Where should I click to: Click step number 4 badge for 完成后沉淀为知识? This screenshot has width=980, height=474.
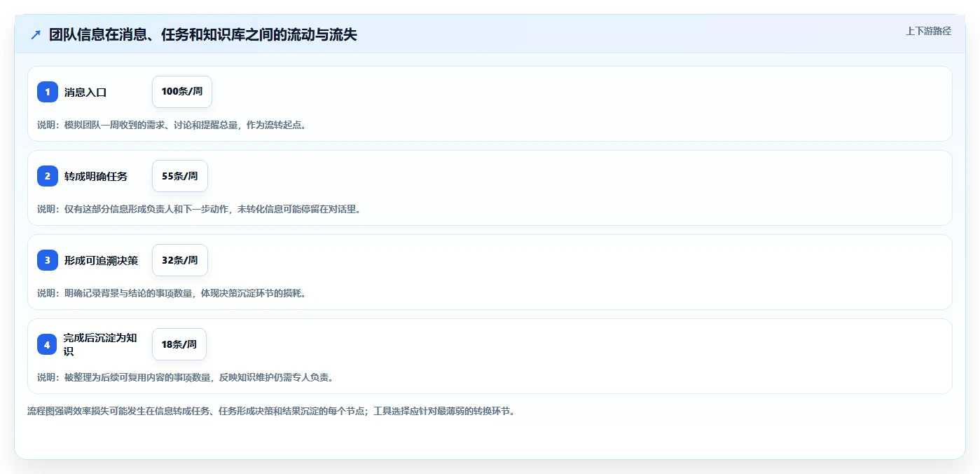48,344
